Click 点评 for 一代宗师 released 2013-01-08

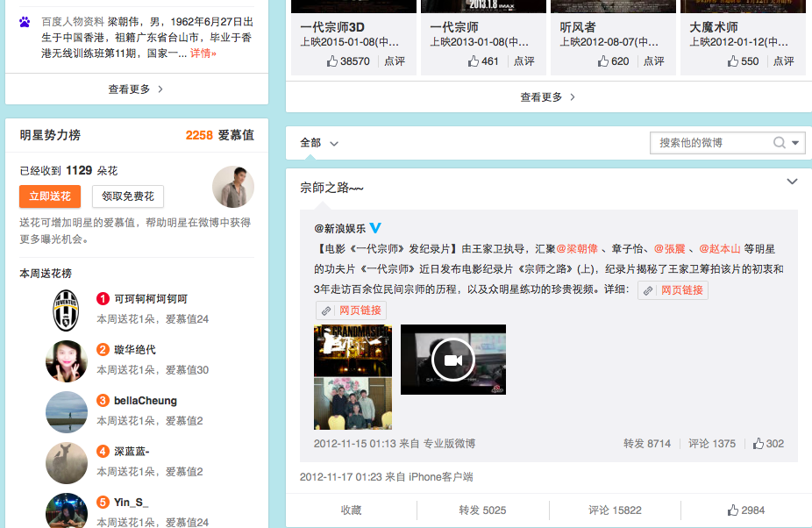[x=524, y=61]
